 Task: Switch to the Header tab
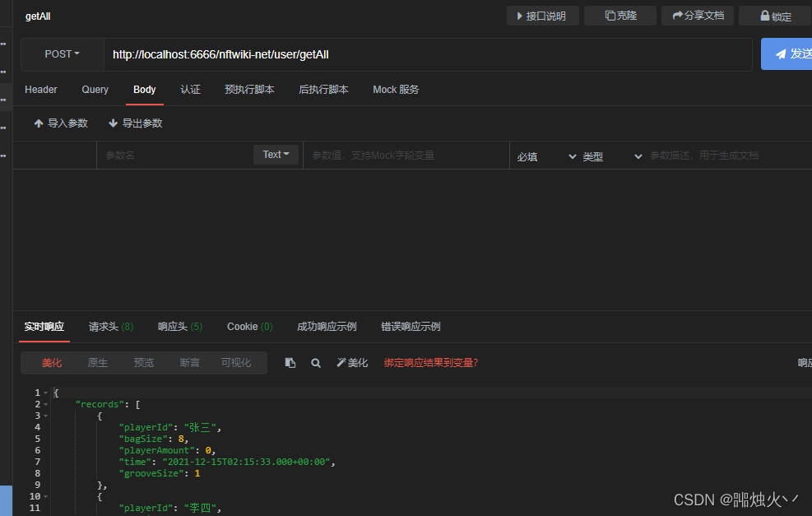coord(41,90)
